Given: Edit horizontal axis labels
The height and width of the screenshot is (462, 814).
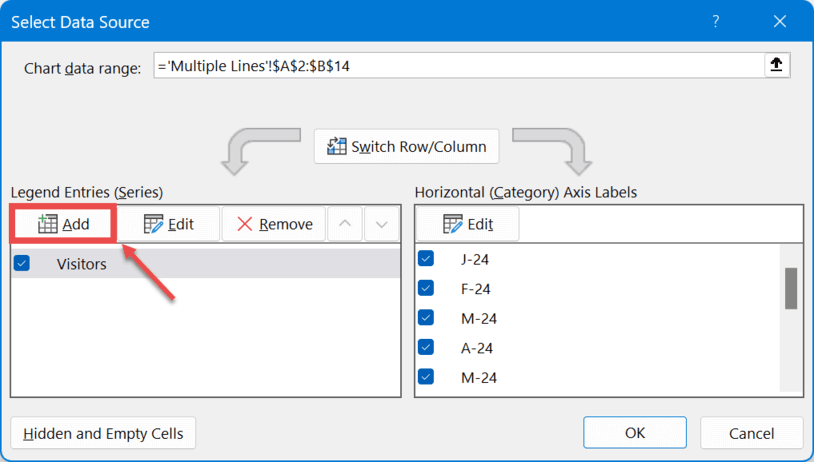Looking at the screenshot, I should coord(468,224).
